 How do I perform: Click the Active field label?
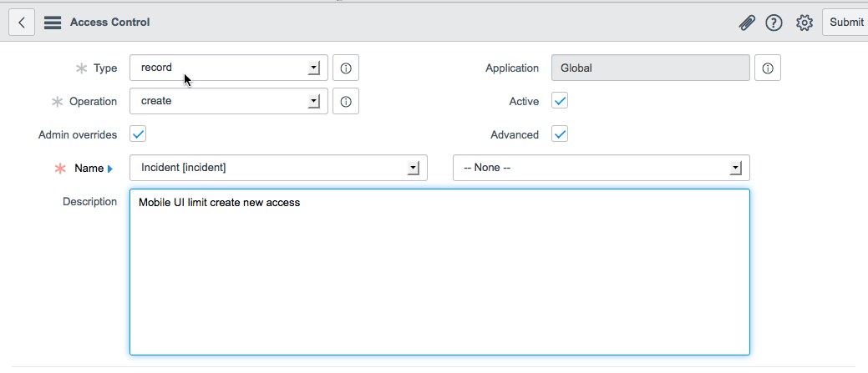coord(525,102)
